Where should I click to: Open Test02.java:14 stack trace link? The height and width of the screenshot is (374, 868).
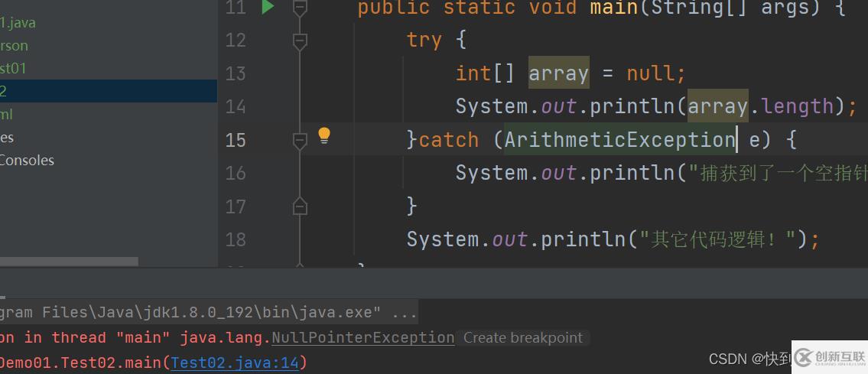[x=235, y=363]
